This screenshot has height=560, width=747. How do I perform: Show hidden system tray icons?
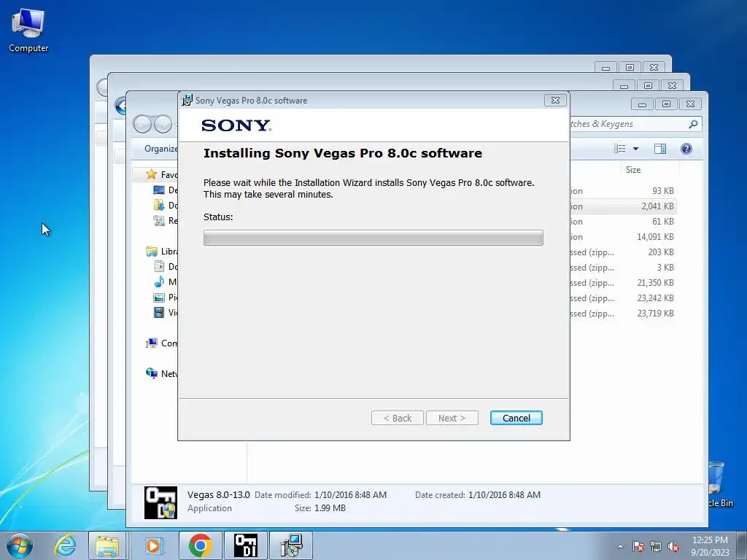tap(620, 546)
